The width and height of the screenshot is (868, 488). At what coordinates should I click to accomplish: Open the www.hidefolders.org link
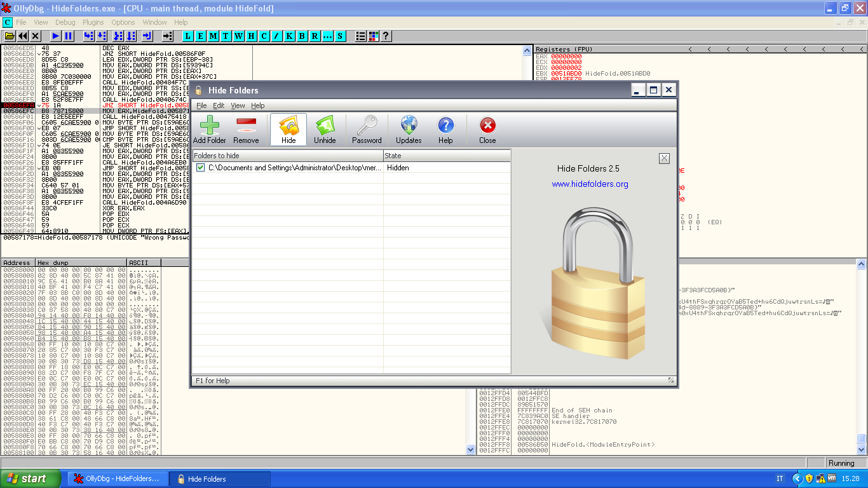pos(590,184)
